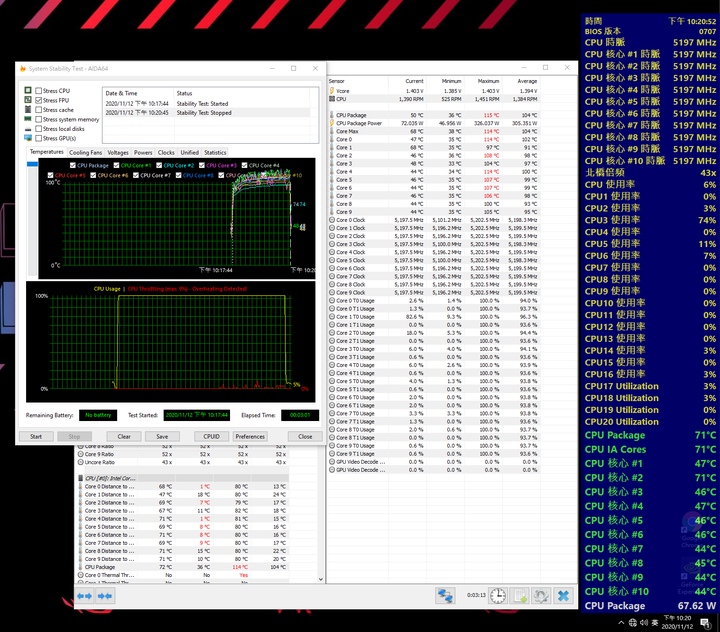Click the Vcore lightning bolt icon
The width and height of the screenshot is (720, 632).
[332, 91]
